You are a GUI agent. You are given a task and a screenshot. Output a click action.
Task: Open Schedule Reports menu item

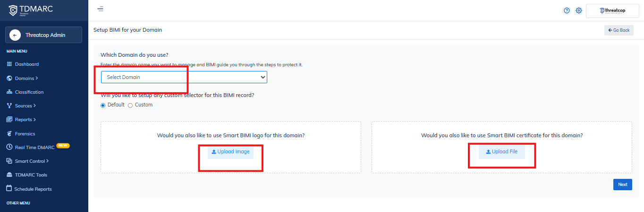coord(33,189)
